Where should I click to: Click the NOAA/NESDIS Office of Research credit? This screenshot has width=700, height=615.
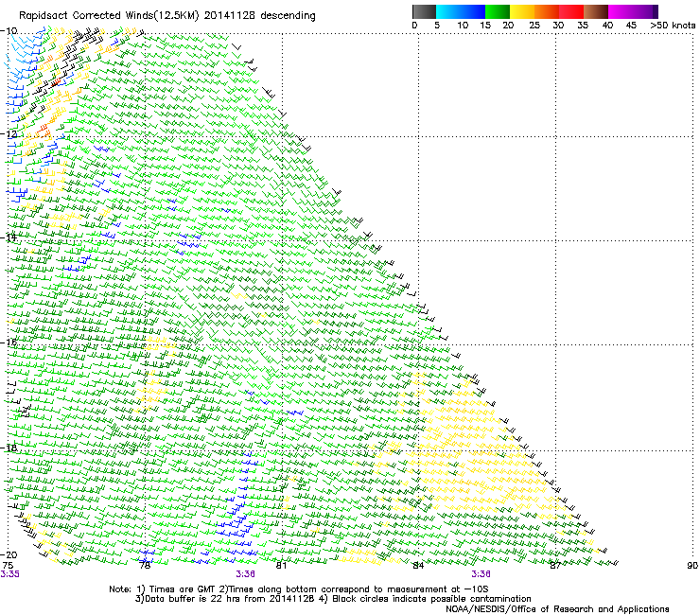click(x=557, y=608)
